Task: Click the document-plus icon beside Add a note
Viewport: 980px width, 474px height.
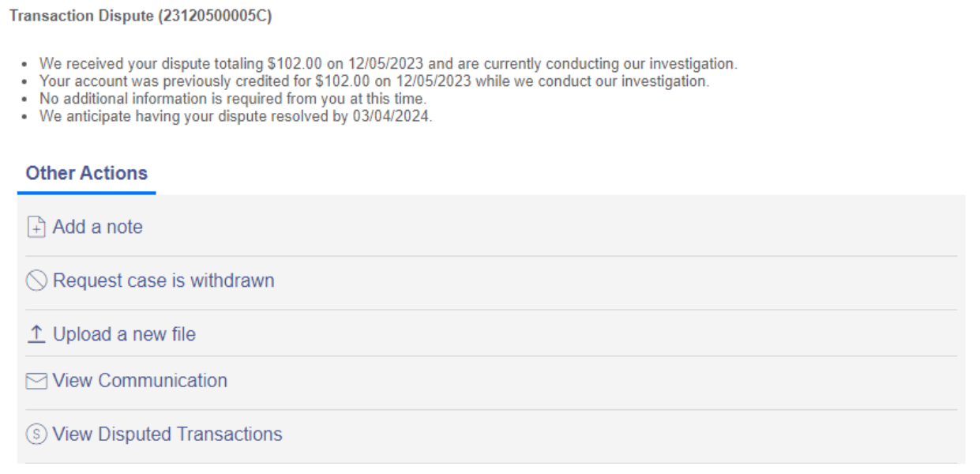Action: (36, 228)
